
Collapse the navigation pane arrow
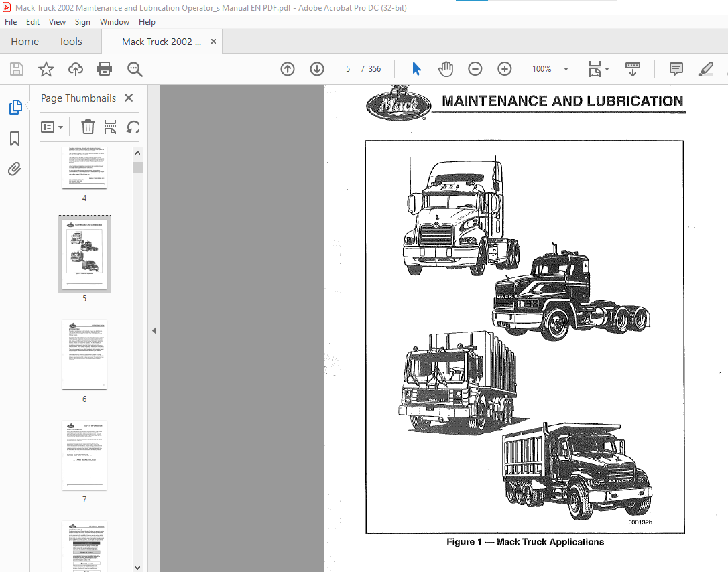coord(154,331)
